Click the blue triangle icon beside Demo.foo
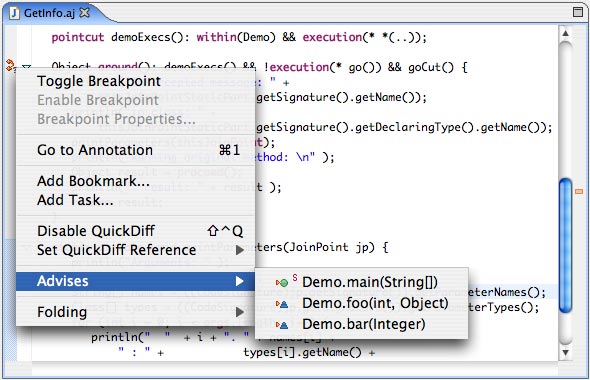The height and width of the screenshot is (380, 590). [282, 304]
